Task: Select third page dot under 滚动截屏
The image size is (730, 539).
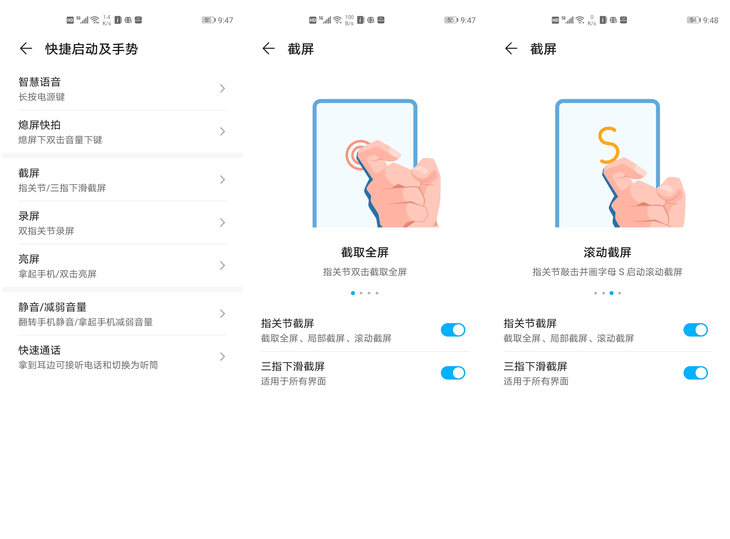Action: [611, 293]
